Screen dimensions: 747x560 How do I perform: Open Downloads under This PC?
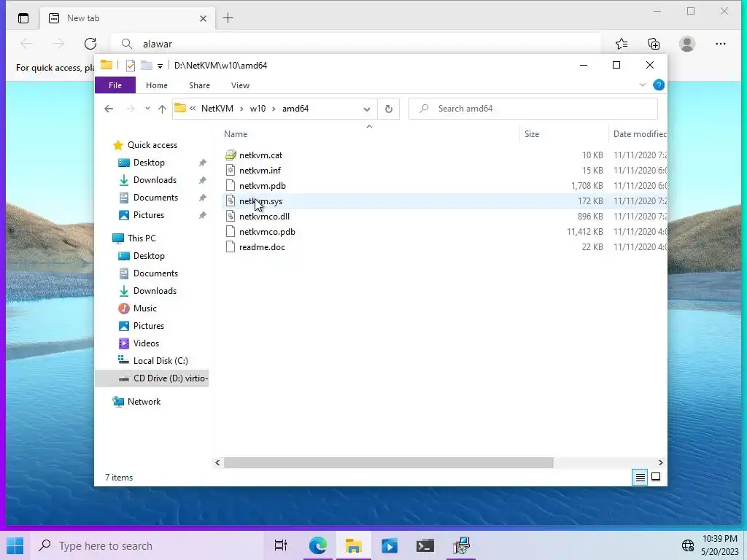click(x=155, y=290)
